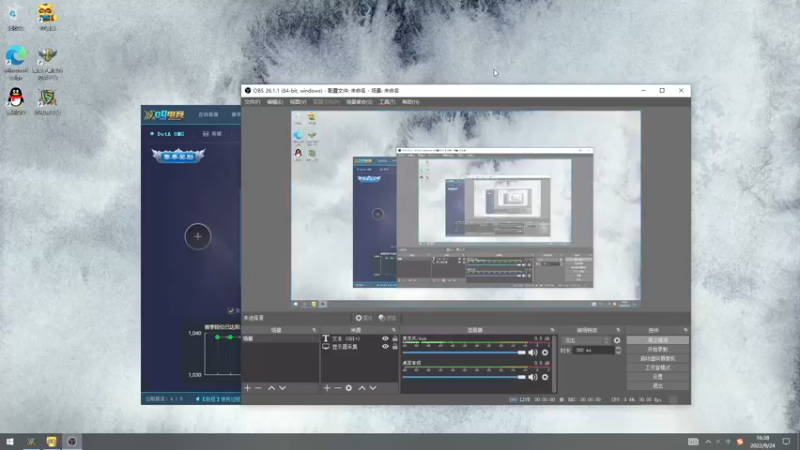Move source up in Sources panel
This screenshot has height=450, width=800.
pyautogui.click(x=362, y=388)
